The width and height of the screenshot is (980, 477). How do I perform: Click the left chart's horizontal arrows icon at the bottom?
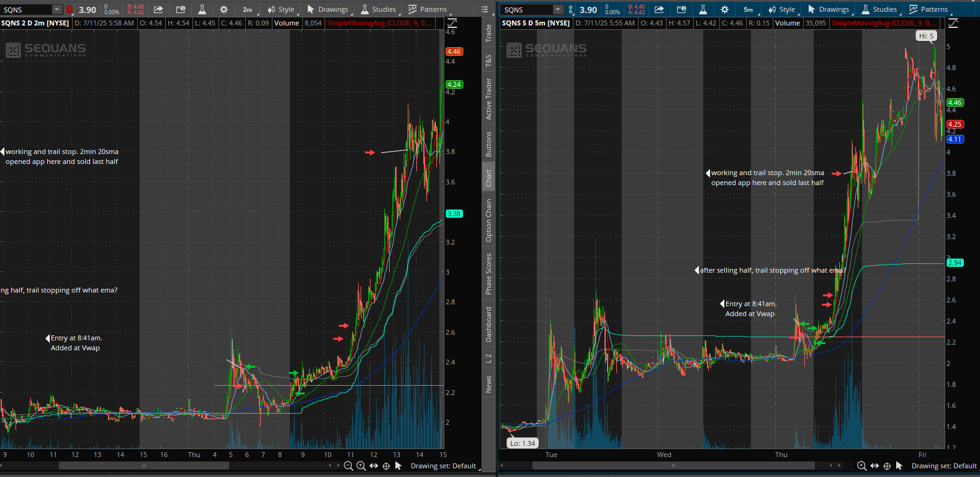pyautogui.click(x=374, y=466)
